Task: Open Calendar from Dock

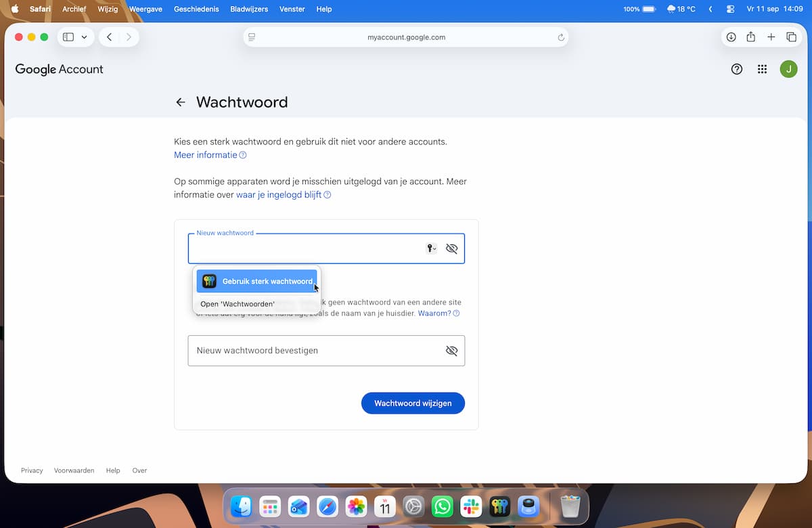Action: coord(385,506)
